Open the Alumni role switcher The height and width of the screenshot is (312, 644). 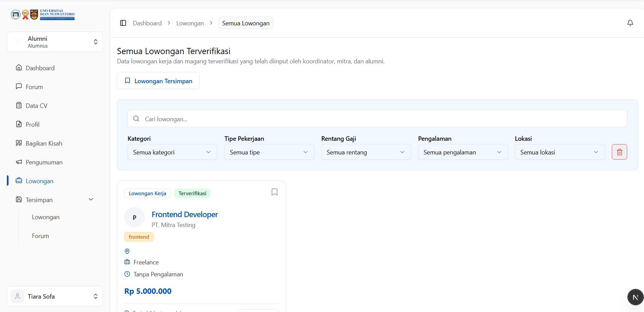[x=55, y=42]
